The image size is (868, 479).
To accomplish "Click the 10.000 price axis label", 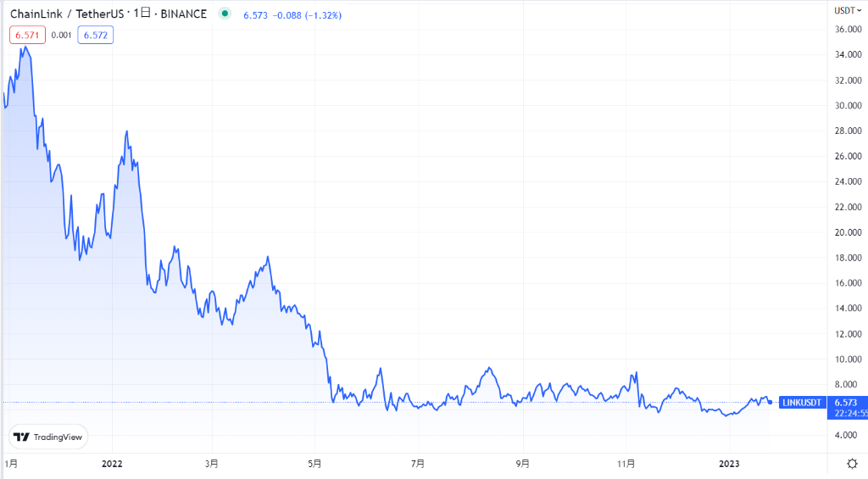I will point(848,359).
